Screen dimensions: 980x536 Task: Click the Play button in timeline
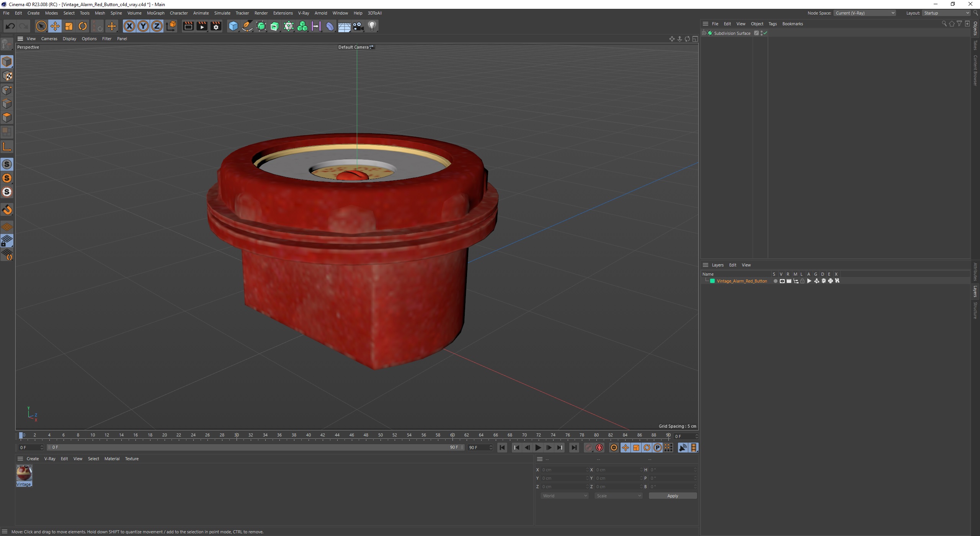tap(538, 448)
